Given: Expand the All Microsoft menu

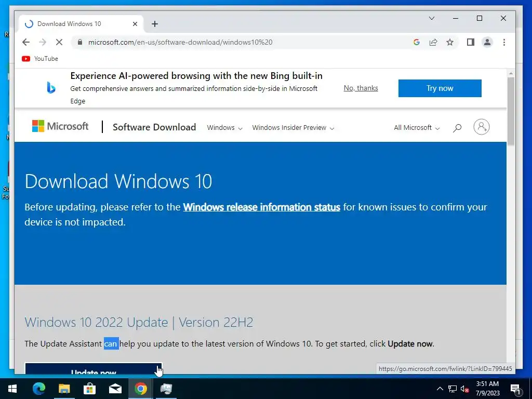Looking at the screenshot, I should coord(417,128).
